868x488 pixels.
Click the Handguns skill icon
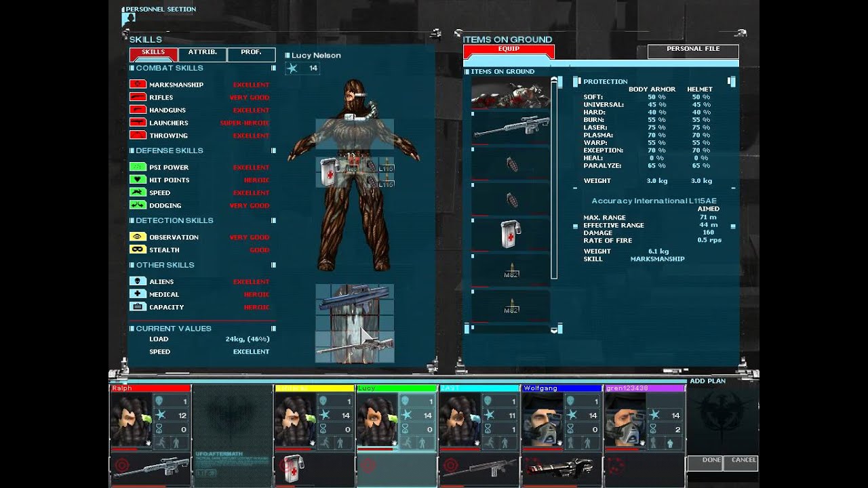(138, 110)
